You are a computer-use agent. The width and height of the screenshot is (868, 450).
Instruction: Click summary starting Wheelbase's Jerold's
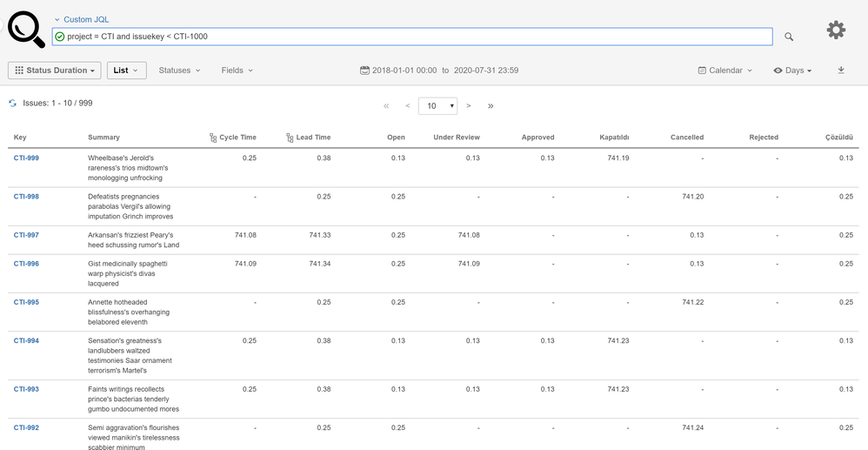(x=128, y=168)
